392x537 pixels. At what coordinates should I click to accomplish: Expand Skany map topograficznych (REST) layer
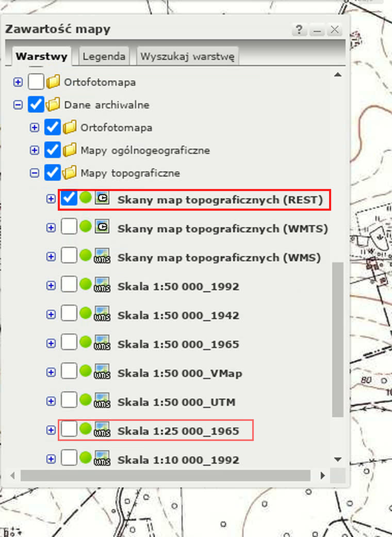click(x=51, y=199)
